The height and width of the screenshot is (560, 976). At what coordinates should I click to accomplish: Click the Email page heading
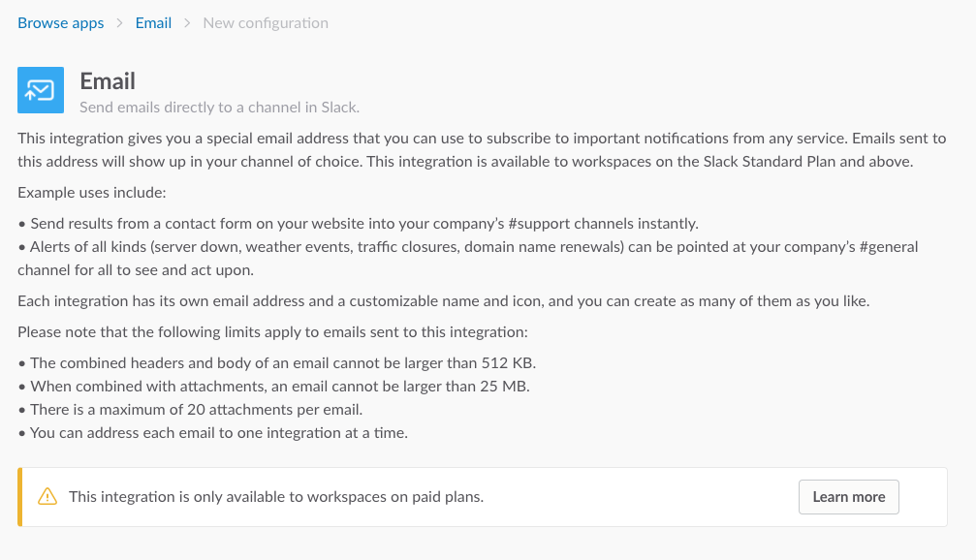108,81
